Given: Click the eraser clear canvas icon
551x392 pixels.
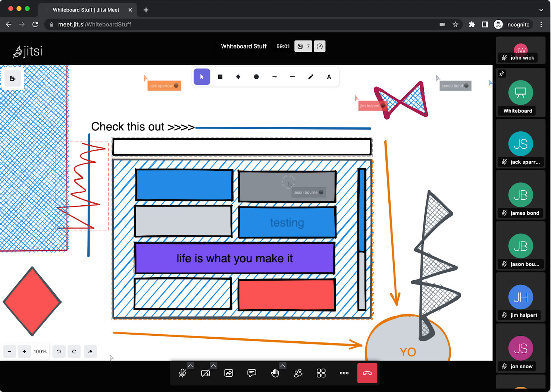Looking at the screenshot, I should (x=90, y=351).
